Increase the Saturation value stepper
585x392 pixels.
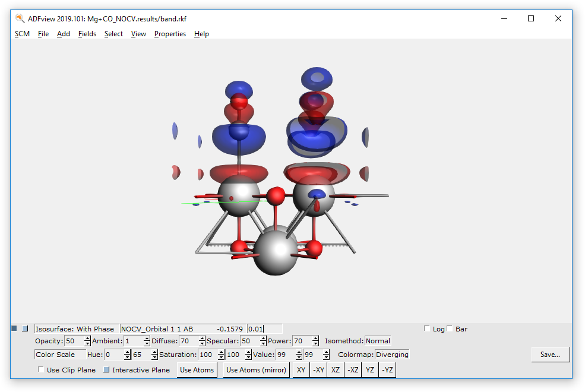[x=222, y=352]
